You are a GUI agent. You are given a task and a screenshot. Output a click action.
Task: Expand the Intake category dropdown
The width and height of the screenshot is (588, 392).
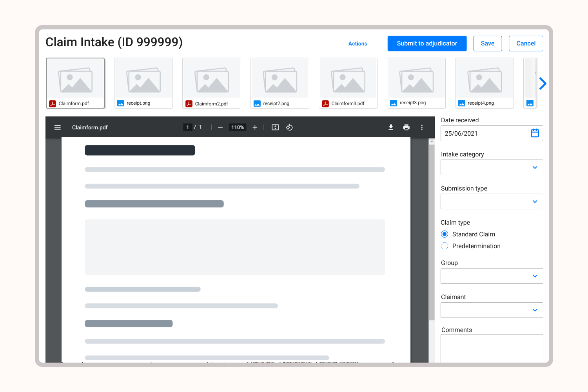492,167
